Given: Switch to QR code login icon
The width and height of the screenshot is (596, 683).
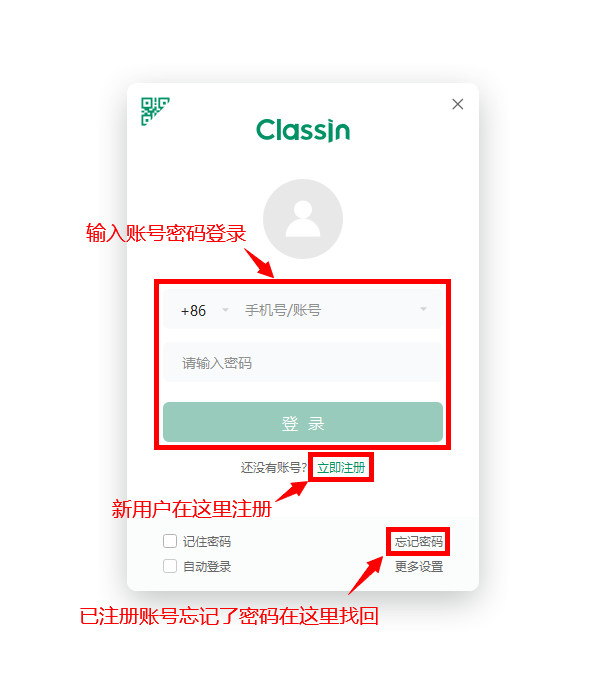Looking at the screenshot, I should tap(155, 111).
